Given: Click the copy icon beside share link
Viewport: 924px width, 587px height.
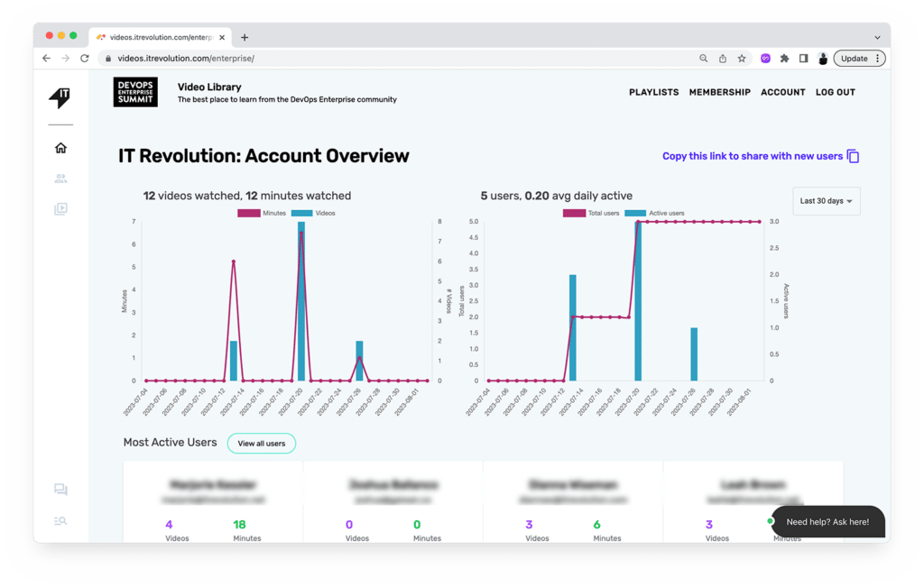Looking at the screenshot, I should coord(853,156).
